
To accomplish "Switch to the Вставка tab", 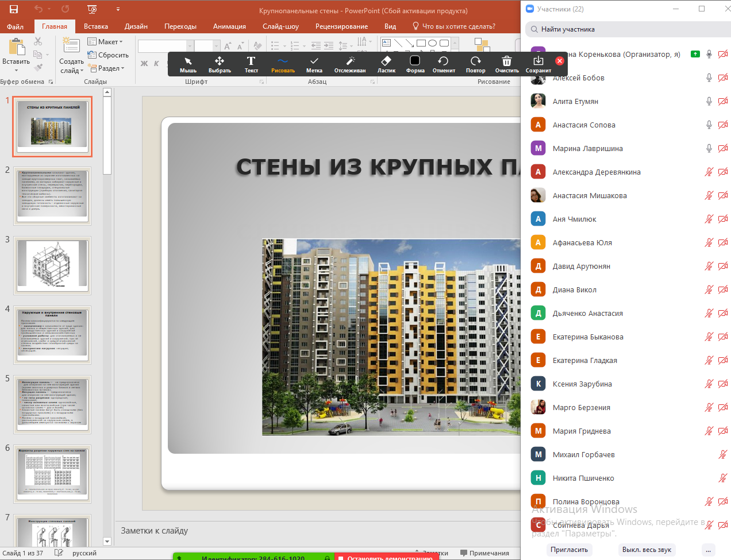I will pos(96,26).
